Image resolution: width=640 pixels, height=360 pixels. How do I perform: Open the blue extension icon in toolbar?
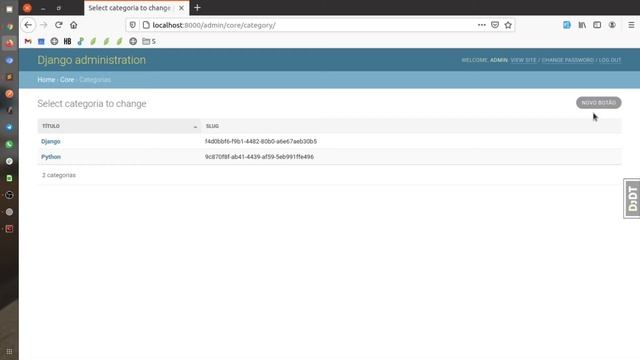click(x=567, y=25)
